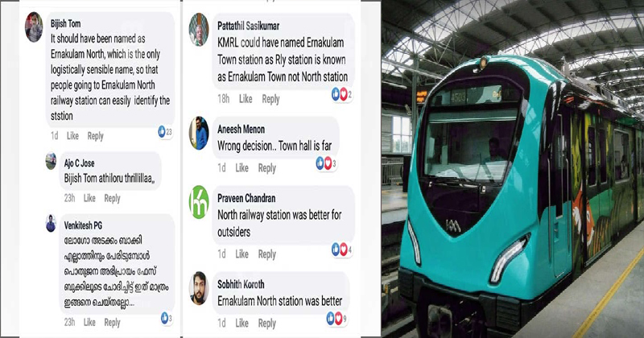
Task: Click Venkitesh PG's small avatar
Action: pos(51,224)
